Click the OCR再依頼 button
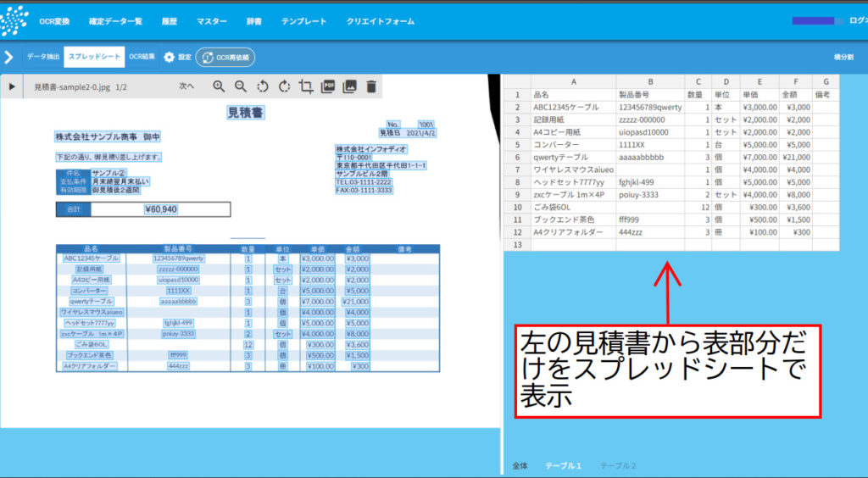Screen dimensions: 868x478 pyautogui.click(x=225, y=58)
